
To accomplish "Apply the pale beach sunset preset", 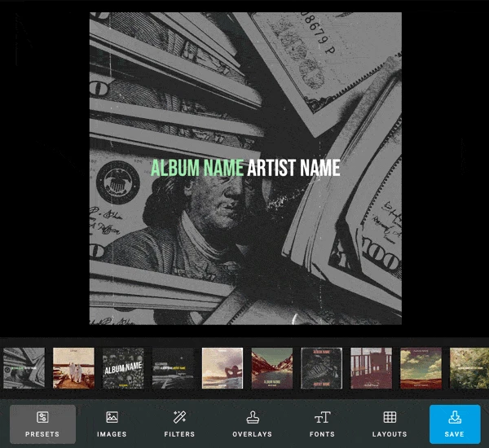I will pyautogui.click(x=222, y=368).
